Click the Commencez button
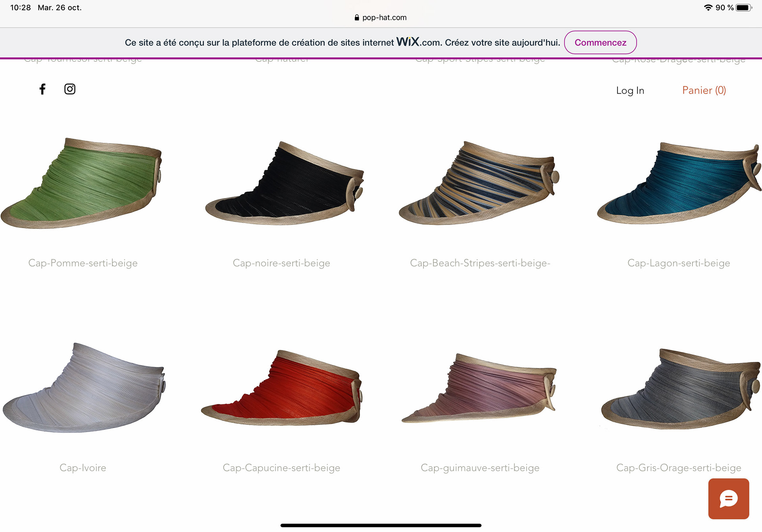762x532 pixels. [x=600, y=42]
